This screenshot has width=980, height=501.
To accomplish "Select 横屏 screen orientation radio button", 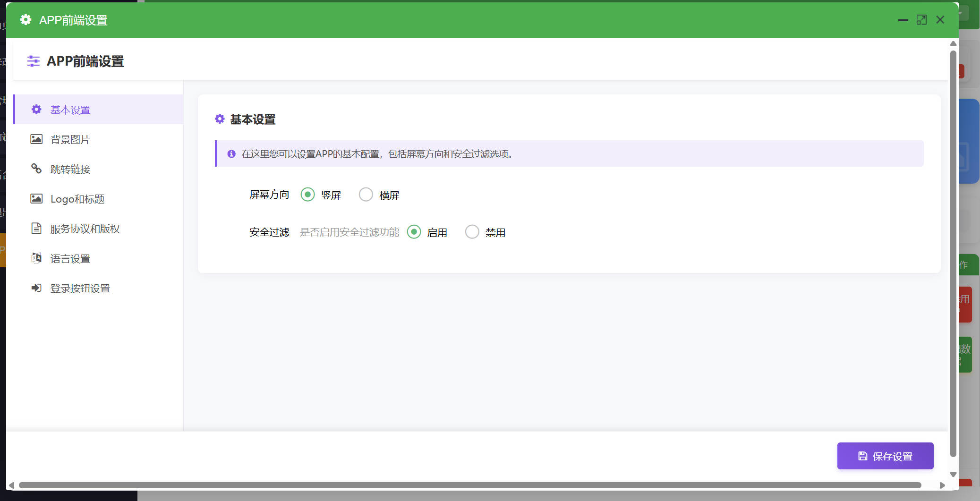I will click(x=366, y=195).
